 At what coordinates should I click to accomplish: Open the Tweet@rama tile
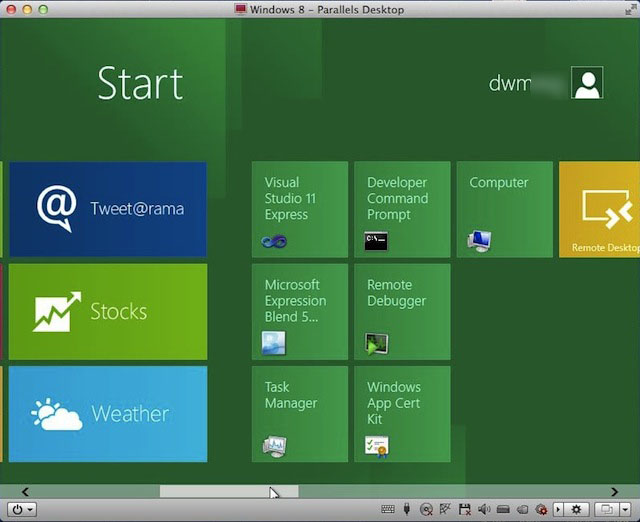(x=108, y=209)
